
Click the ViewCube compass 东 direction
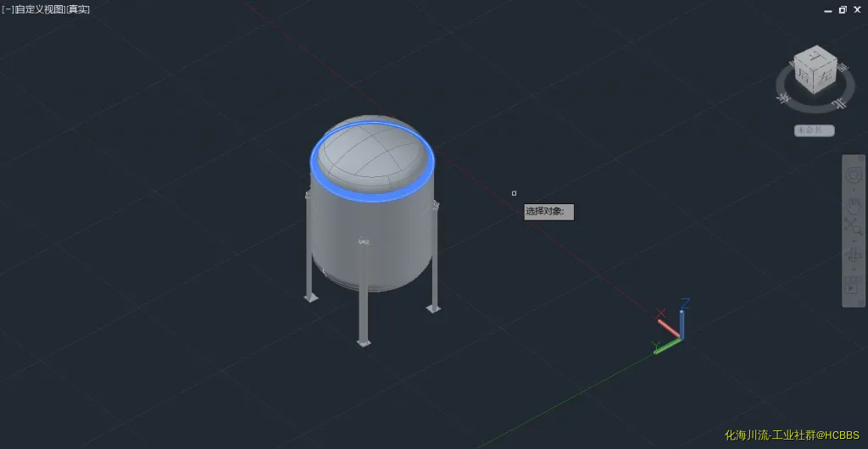783,98
